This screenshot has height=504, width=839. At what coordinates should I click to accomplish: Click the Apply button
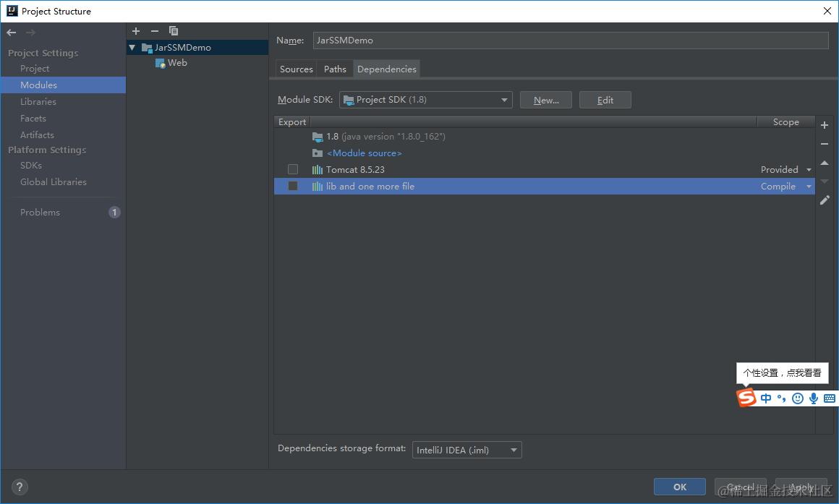[801, 487]
